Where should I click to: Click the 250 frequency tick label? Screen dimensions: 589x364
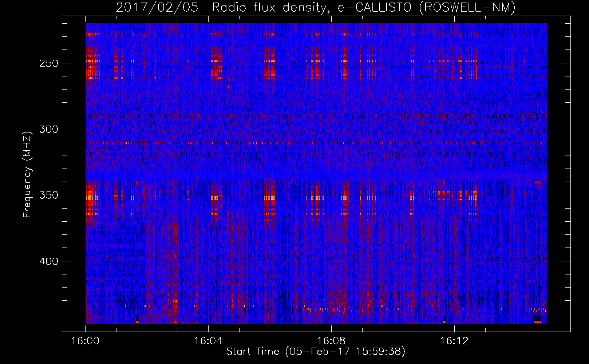click(49, 63)
